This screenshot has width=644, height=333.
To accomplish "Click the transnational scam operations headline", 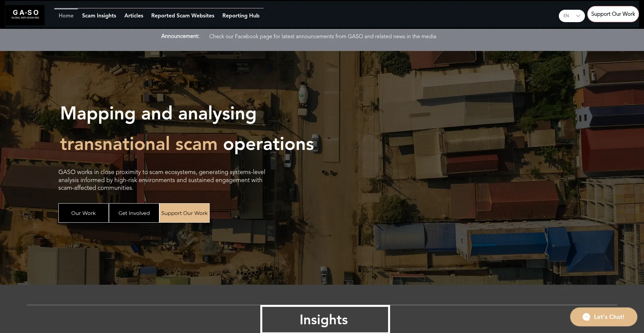I will click(187, 144).
